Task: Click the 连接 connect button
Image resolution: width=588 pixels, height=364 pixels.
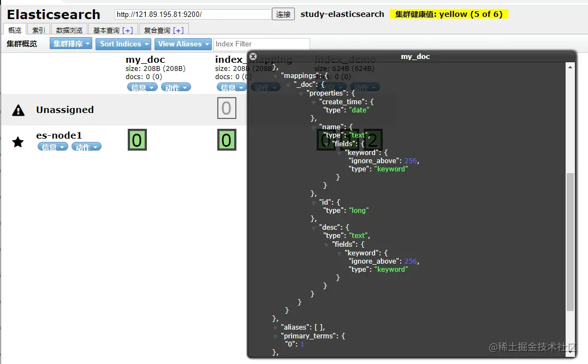Action: tap(283, 14)
